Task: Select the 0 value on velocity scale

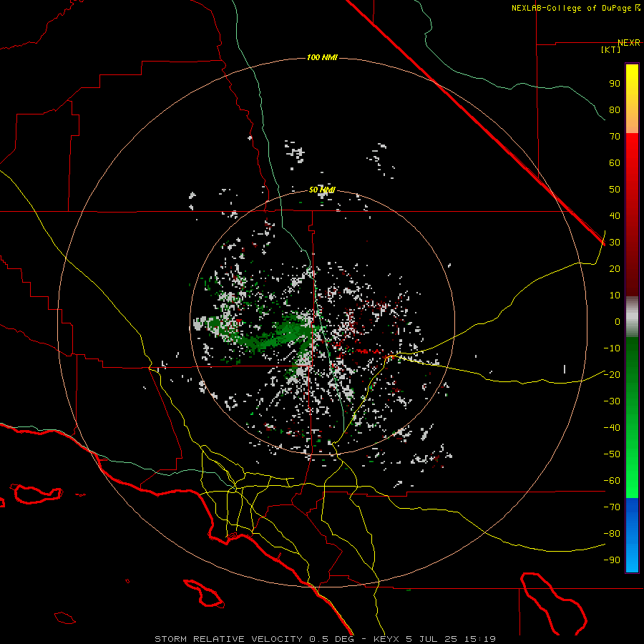Action: 618,322
